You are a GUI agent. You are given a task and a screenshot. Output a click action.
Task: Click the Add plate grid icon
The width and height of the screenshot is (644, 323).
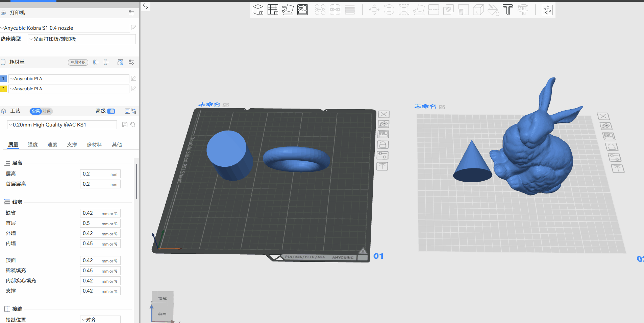273,10
